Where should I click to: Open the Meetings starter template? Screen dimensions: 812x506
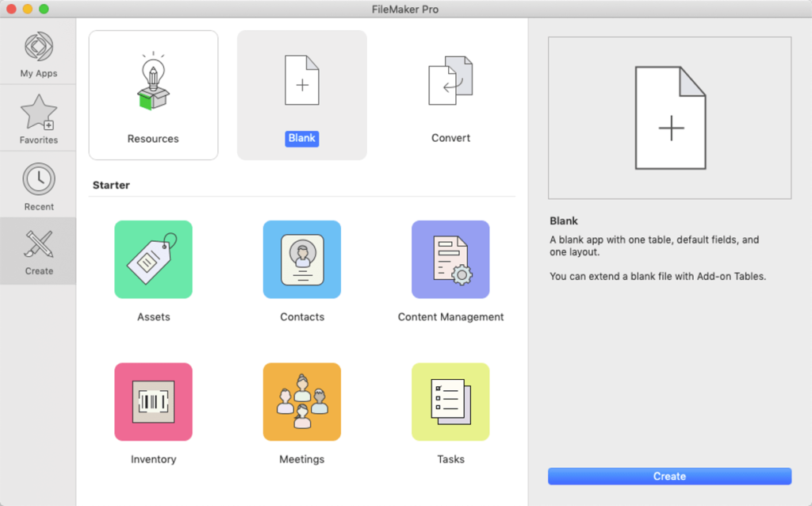click(302, 401)
